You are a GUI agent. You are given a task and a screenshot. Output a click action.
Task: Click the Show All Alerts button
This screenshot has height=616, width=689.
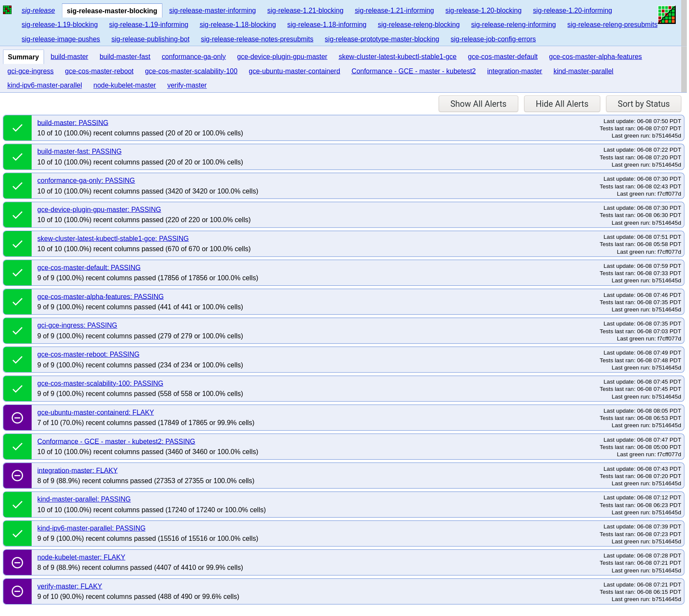point(478,104)
